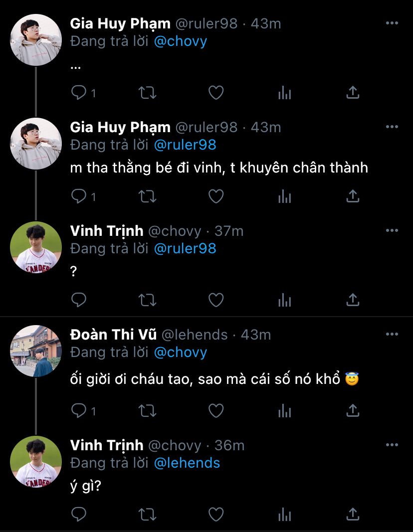This screenshot has width=413, height=532.
Task: Like the "ối giời ơi cháu tao" tweet
Action: pos(215,411)
